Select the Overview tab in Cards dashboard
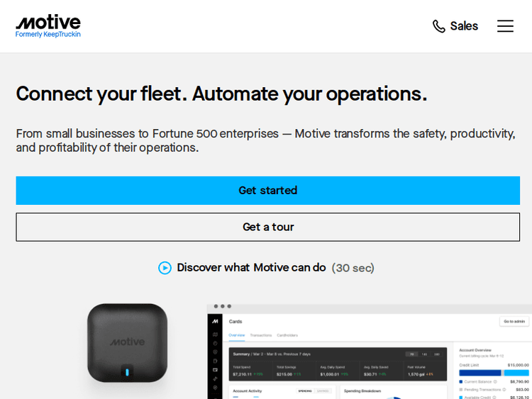The height and width of the screenshot is (399, 532). [x=236, y=335]
